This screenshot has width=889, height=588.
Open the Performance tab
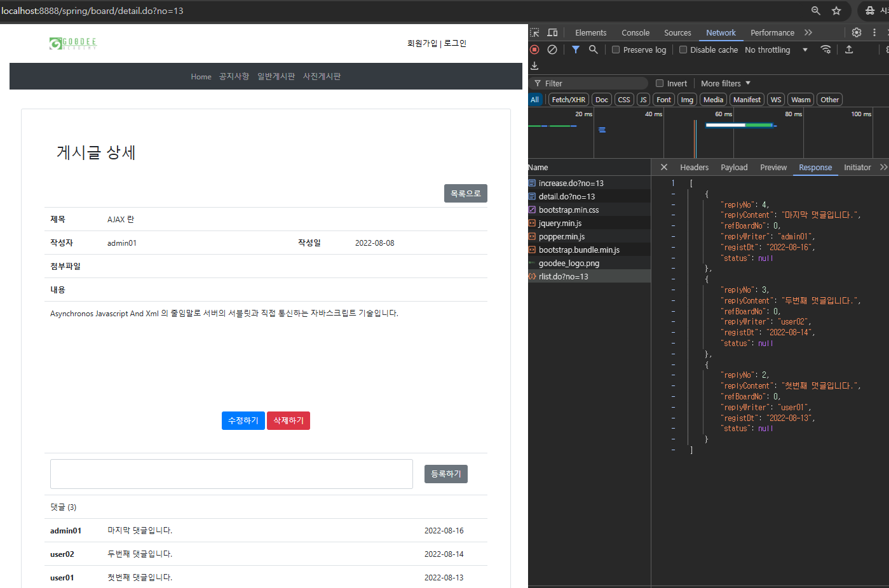tap(772, 32)
